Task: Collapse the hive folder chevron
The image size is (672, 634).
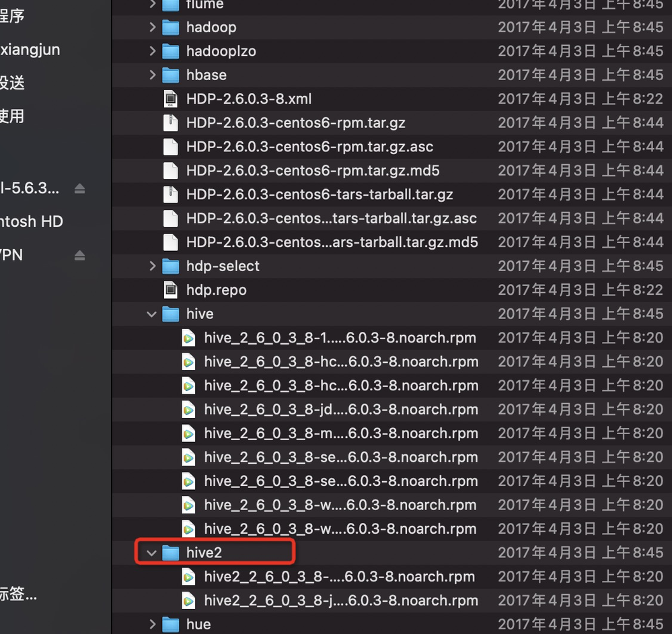Action: (152, 314)
